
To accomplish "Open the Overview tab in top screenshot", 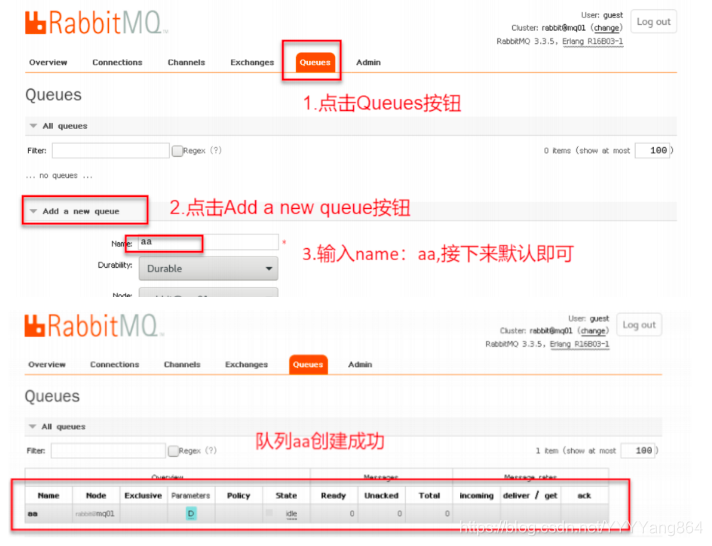I will (48, 62).
